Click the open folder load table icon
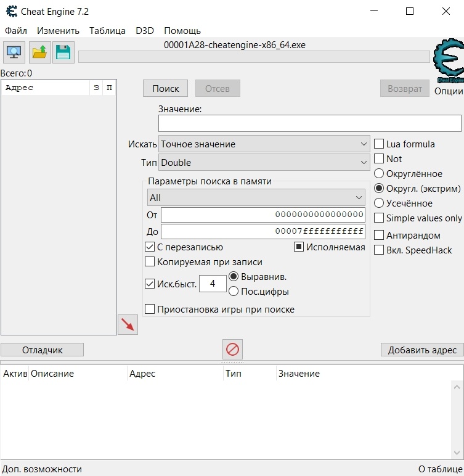464x476 pixels. tap(40, 52)
